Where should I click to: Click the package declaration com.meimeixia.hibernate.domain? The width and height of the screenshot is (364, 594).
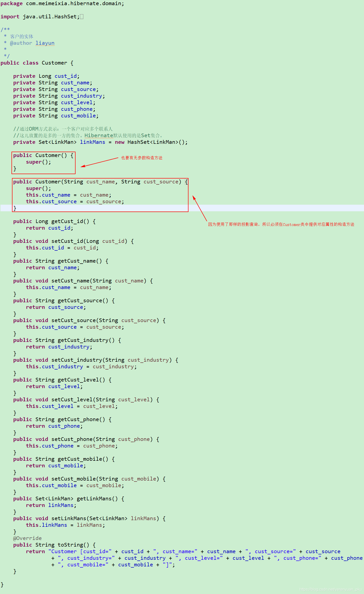click(x=62, y=3)
